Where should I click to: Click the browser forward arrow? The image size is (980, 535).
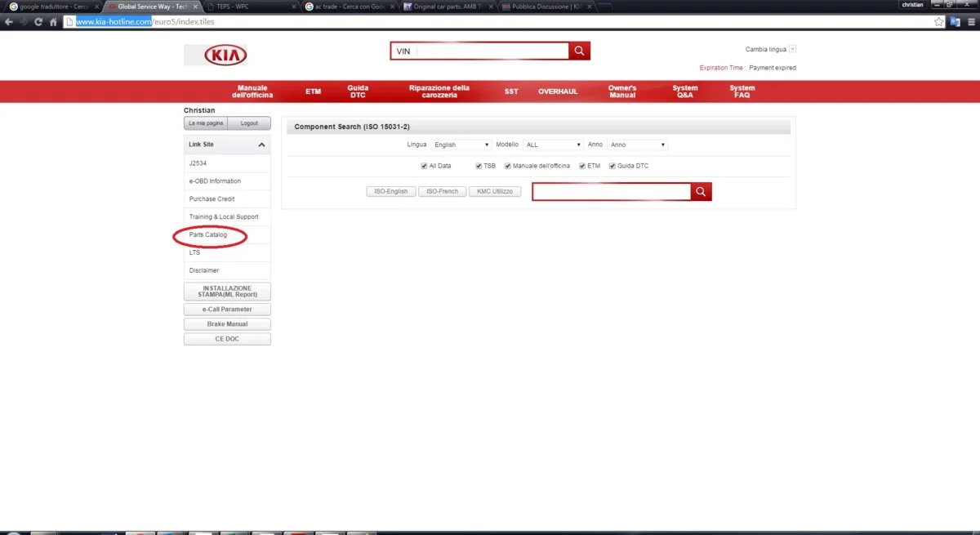click(24, 21)
